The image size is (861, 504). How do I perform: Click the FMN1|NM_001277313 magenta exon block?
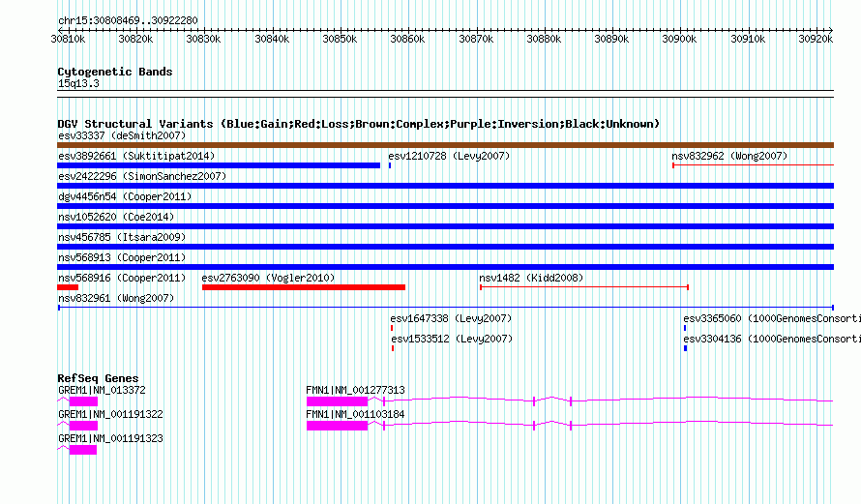(x=337, y=401)
